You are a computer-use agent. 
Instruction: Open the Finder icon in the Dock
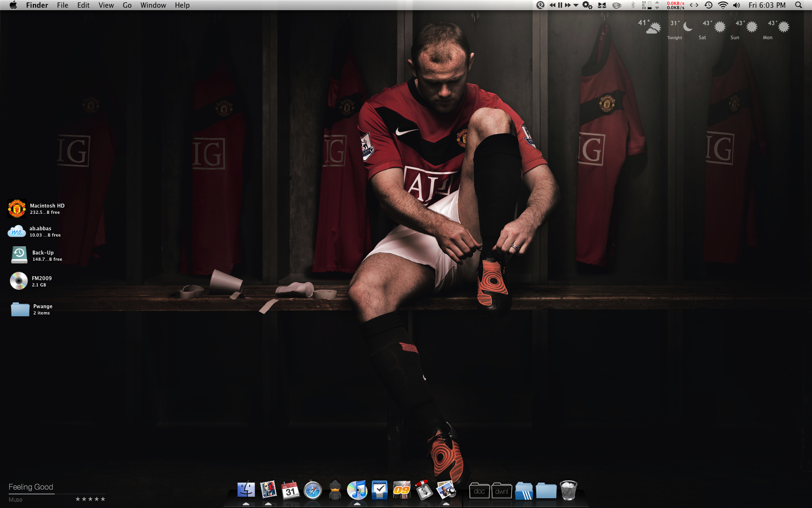pos(246,490)
